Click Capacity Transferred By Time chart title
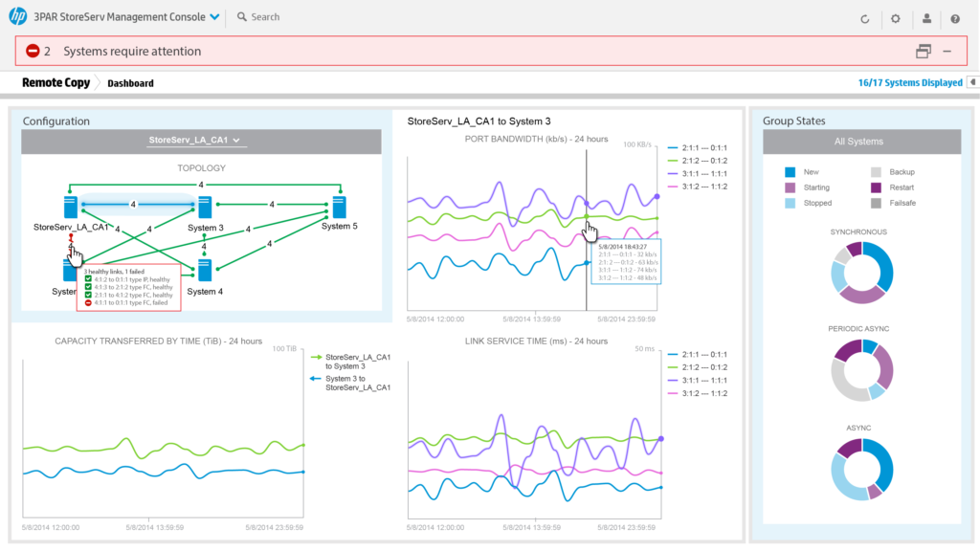Viewport: 980px width, 551px height. (158, 342)
